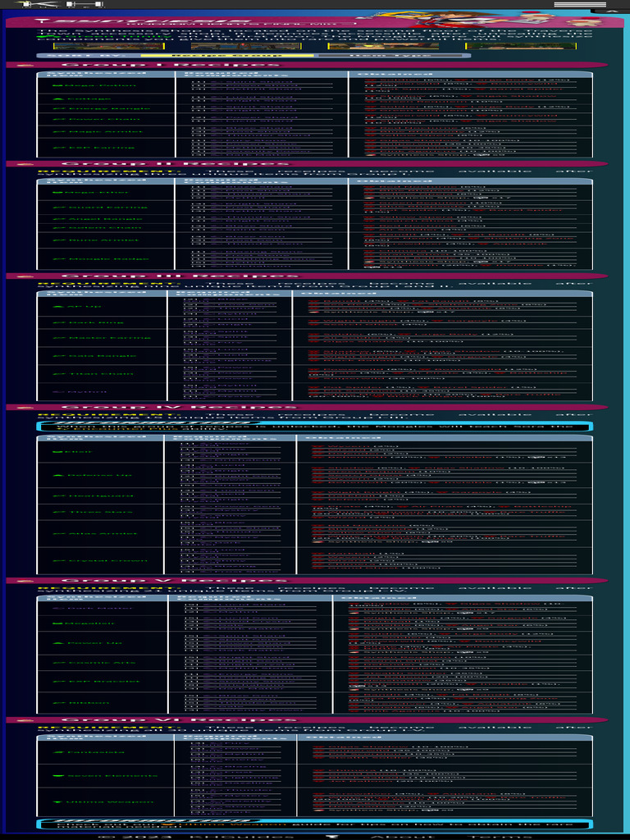Click the Ultima Weapon item icon
Viewport: 630px width, 840px height.
[x=59, y=802]
